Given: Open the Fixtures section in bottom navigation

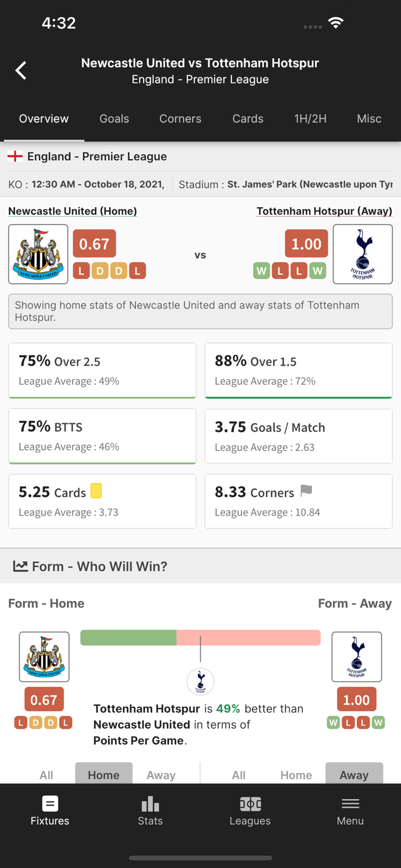Looking at the screenshot, I should [50, 810].
